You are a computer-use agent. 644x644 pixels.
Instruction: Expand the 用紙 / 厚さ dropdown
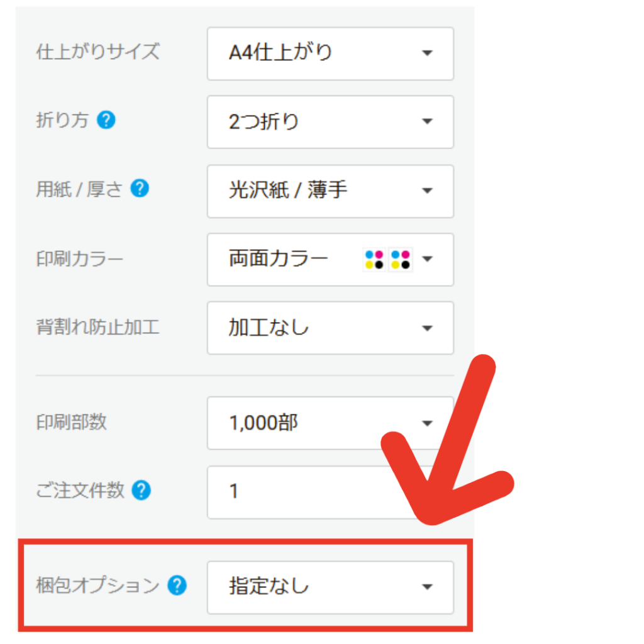[x=330, y=191]
